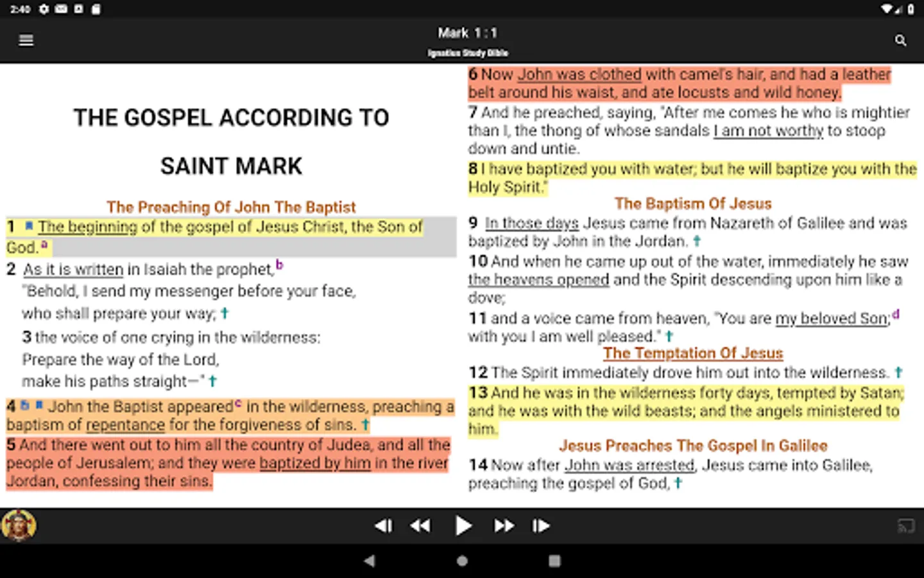Screen dimensions: 924x578
Task: Select verse number 10
Action: (478, 261)
